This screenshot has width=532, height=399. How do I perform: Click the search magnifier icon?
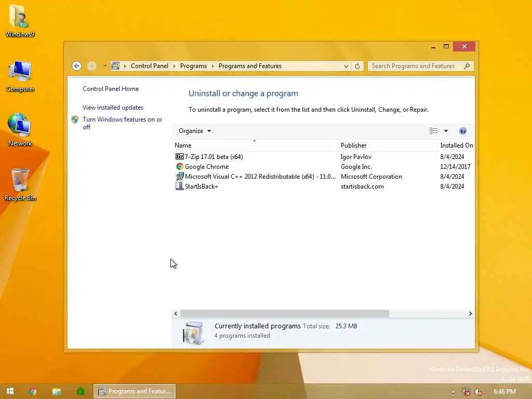467,66
